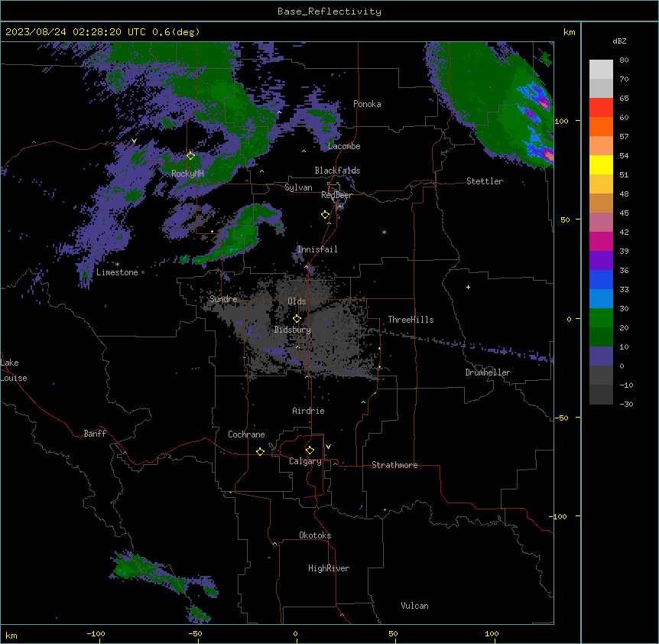Select the Vulcan label
659x644 pixels.
415,606
